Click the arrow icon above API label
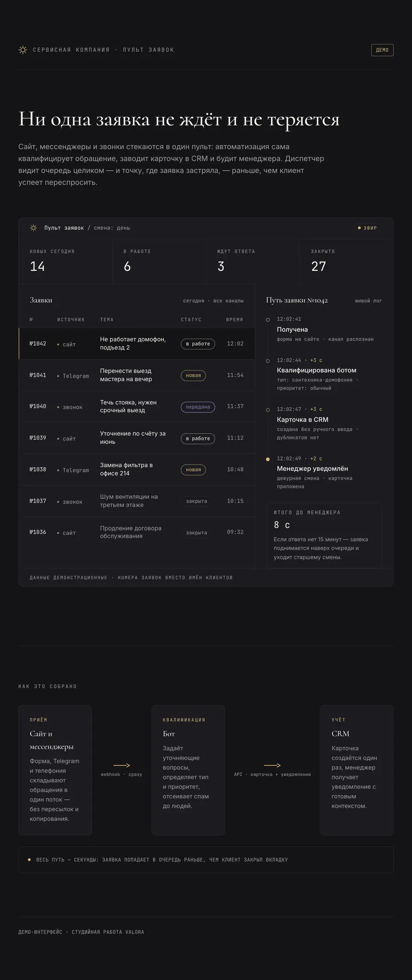412x980 pixels. (272, 765)
